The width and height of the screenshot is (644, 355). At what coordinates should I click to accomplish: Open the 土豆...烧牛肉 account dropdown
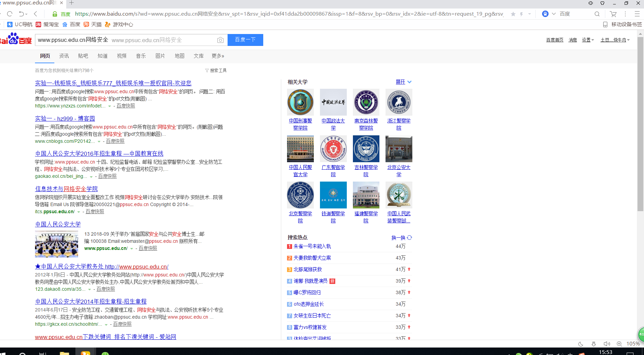(615, 40)
